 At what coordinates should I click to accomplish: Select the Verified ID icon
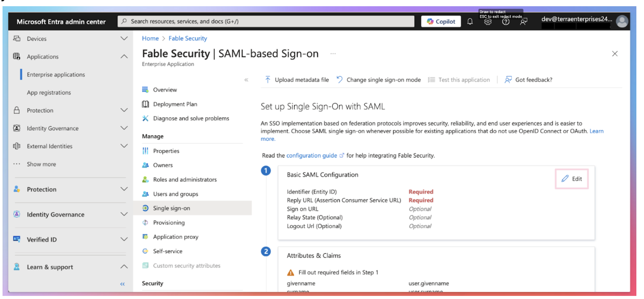[17, 239]
